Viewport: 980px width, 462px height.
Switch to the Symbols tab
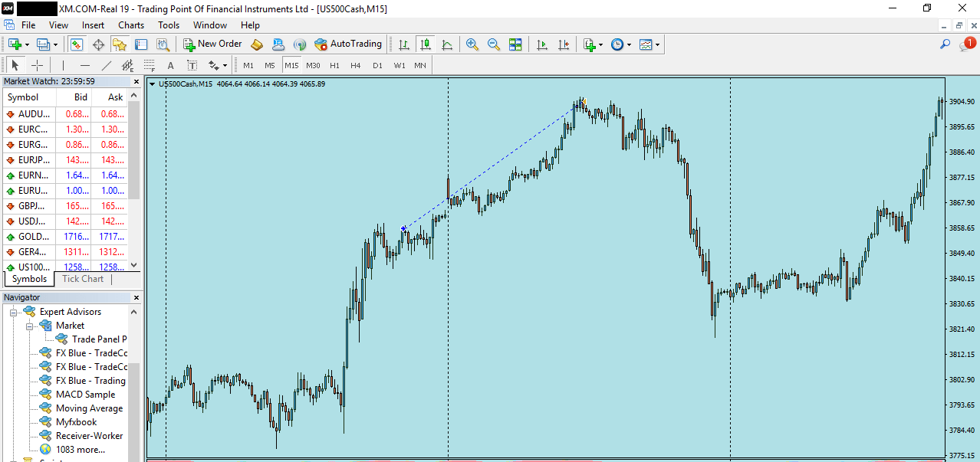click(x=30, y=279)
